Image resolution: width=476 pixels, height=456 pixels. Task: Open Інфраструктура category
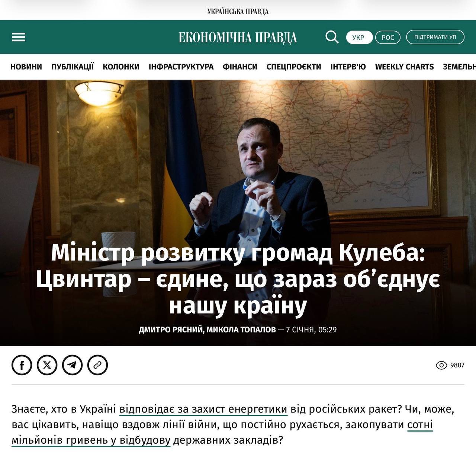[181, 67]
